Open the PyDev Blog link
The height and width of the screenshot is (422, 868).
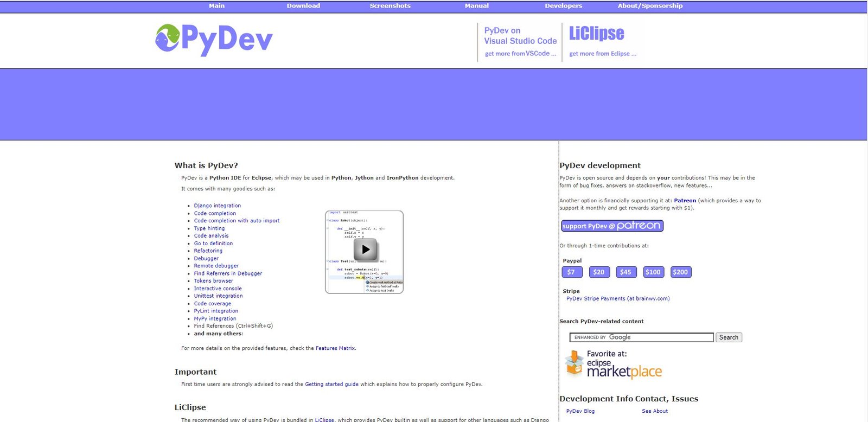coord(580,411)
